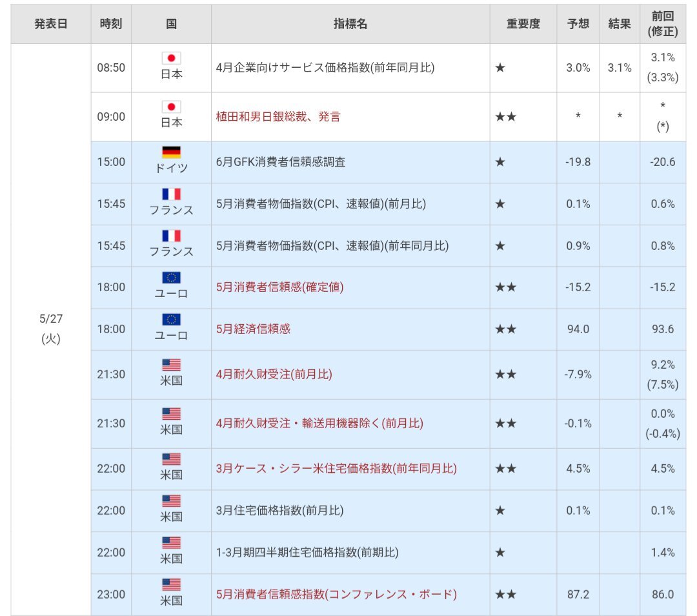Click the 94.0 forecast value

pyautogui.click(x=578, y=329)
